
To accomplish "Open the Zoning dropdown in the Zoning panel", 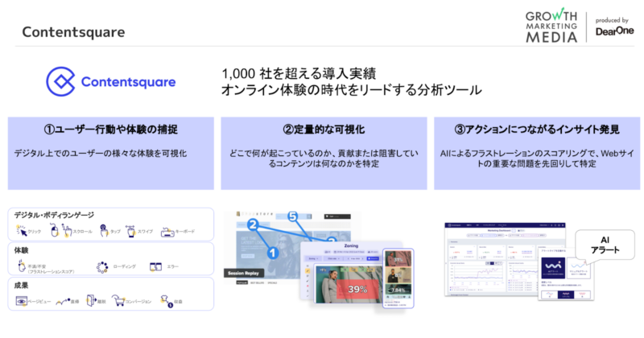I will click(x=313, y=258).
